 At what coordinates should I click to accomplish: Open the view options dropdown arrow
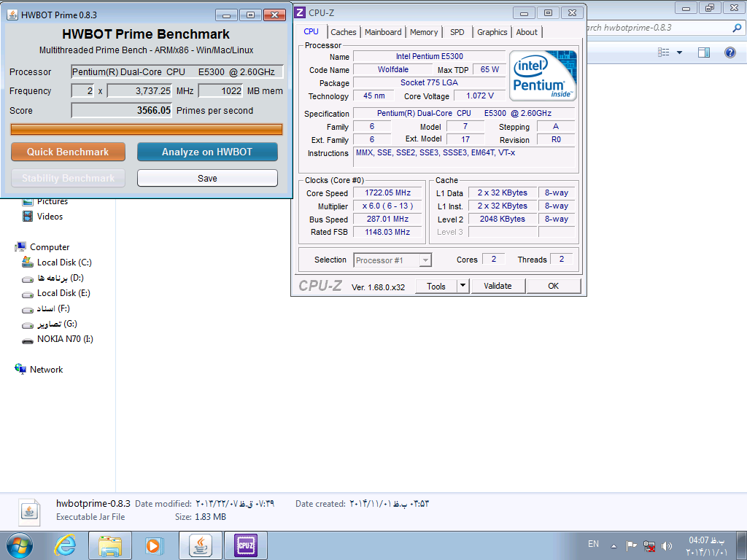680,52
